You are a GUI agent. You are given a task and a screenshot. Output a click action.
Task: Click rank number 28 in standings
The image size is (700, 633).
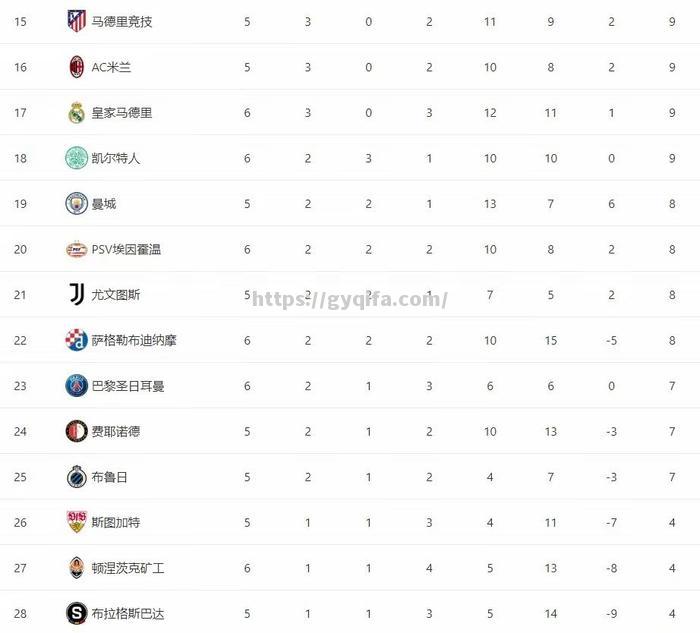click(x=20, y=613)
